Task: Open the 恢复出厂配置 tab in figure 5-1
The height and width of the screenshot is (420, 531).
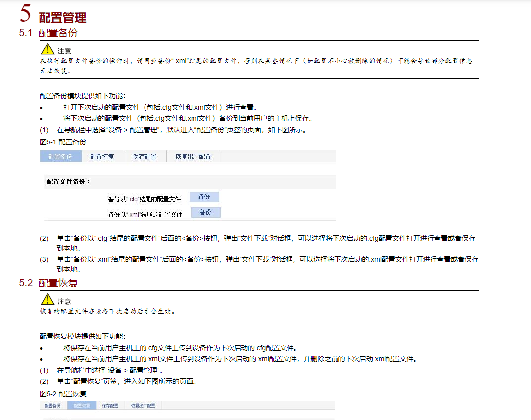Action: 193,157
